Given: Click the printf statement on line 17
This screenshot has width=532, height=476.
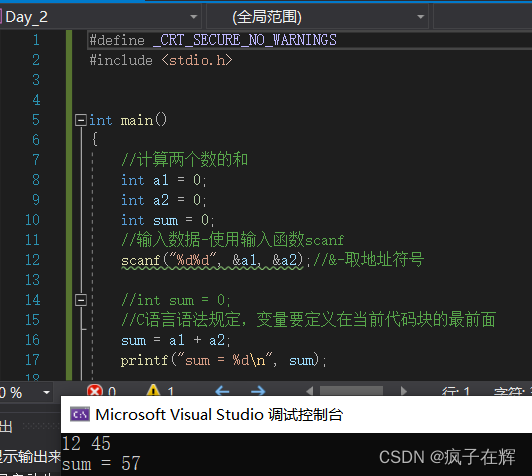Looking at the screenshot, I should tap(224, 360).
